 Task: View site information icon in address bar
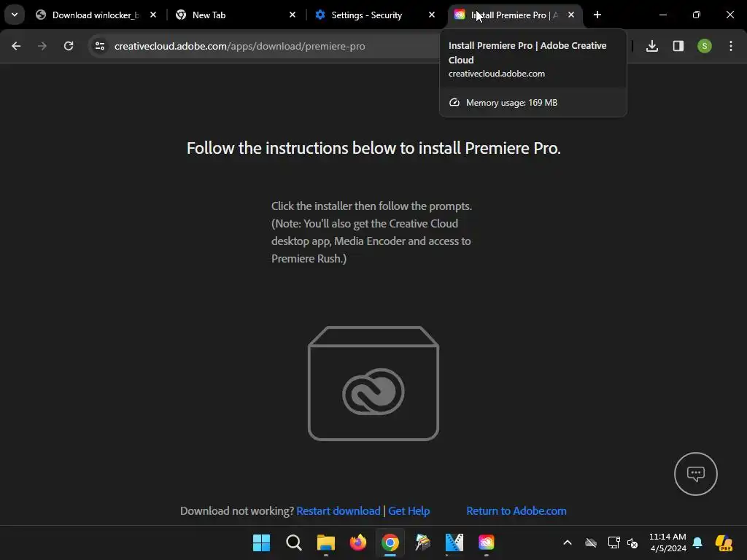tap(99, 46)
